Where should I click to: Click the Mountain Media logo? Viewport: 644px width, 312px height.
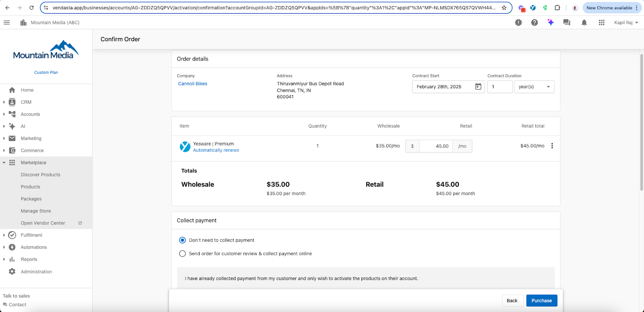click(45, 50)
